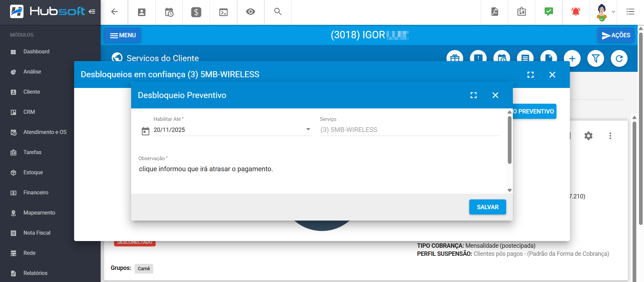
Task: Click the Carnê group tag
Action: (x=144, y=269)
